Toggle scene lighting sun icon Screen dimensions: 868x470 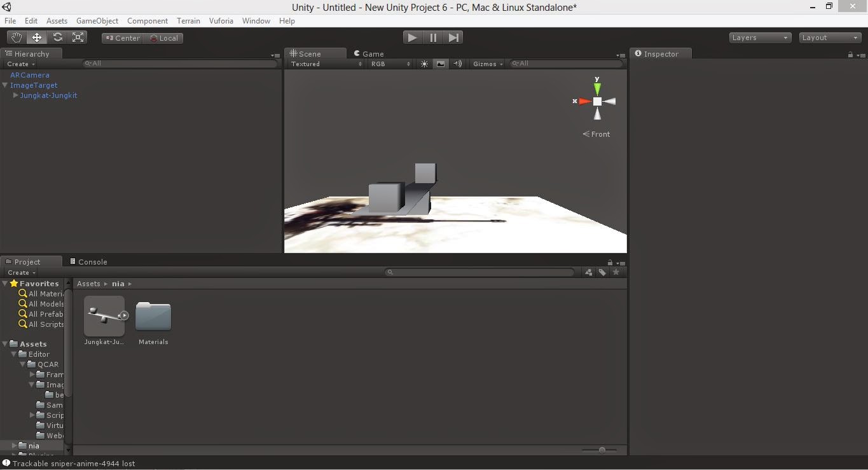[425, 64]
